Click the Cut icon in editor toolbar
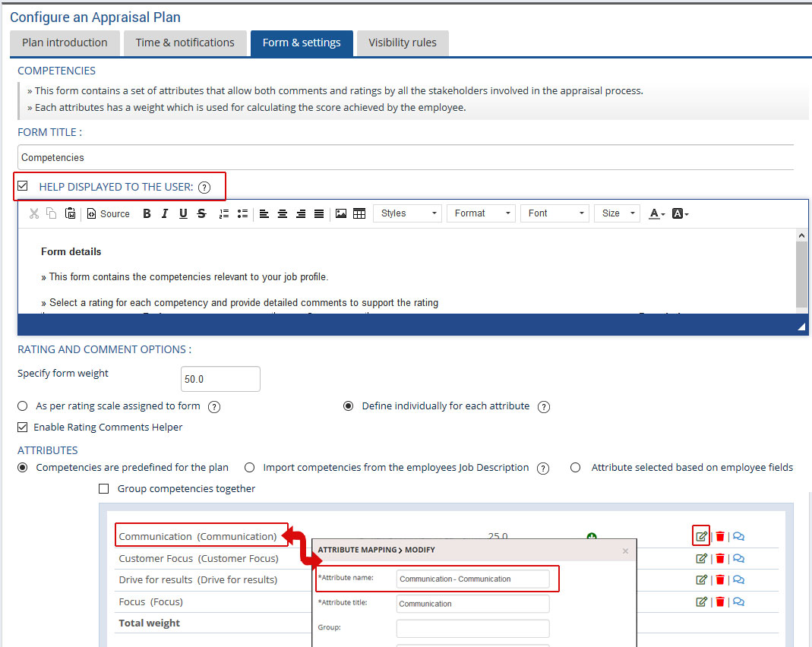Image resolution: width=812 pixels, height=647 pixels. (x=34, y=213)
